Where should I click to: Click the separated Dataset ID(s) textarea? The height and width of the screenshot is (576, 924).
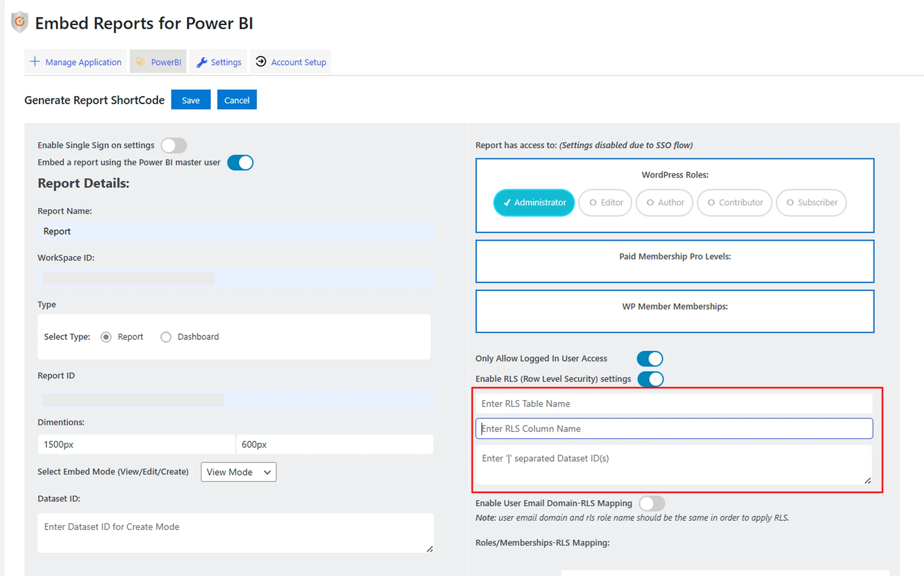click(674, 465)
